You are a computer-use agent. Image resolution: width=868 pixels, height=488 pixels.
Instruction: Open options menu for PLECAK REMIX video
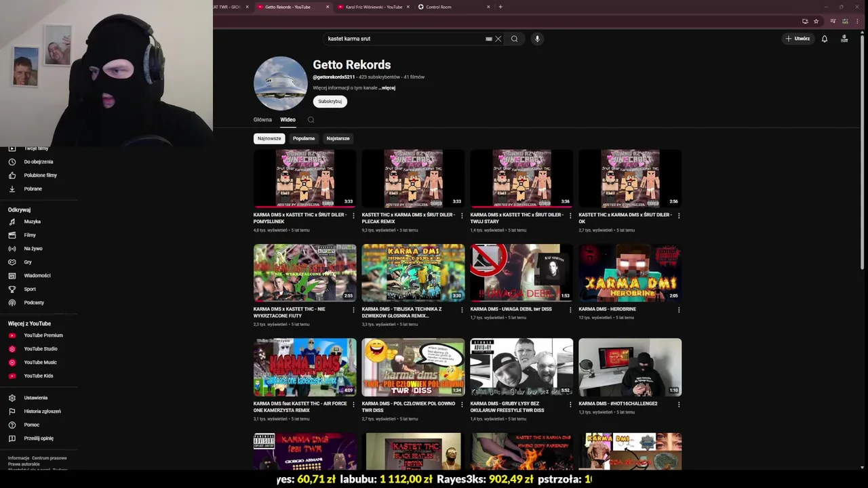(x=462, y=216)
